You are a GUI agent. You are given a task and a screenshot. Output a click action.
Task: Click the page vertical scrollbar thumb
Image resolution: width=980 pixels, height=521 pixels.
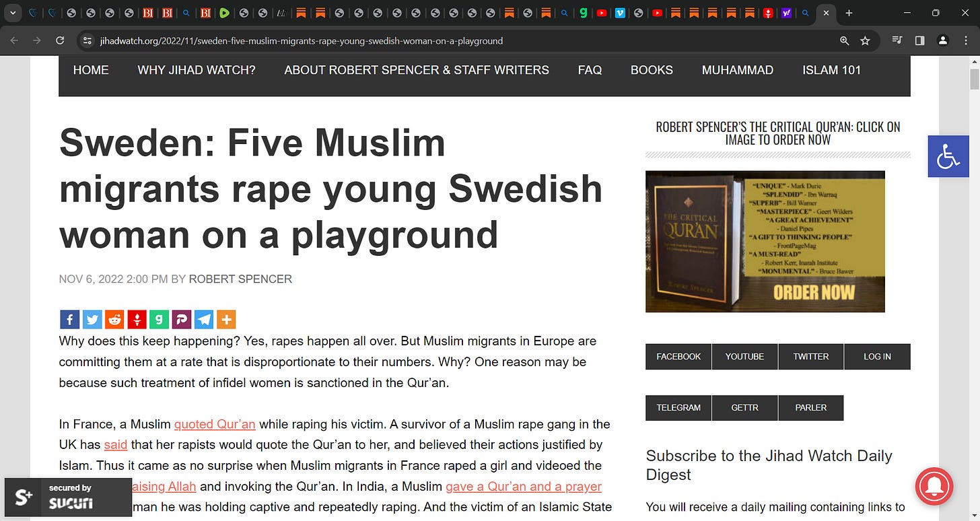(974, 79)
